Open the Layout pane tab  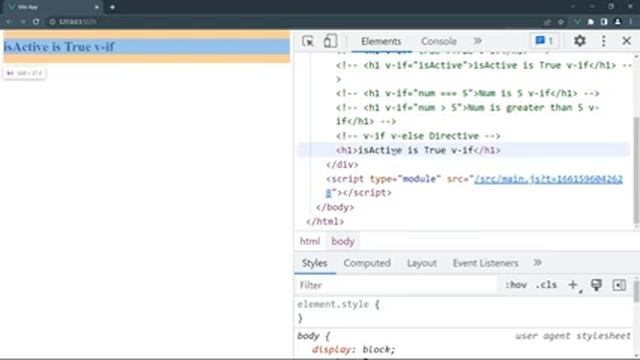click(x=422, y=263)
